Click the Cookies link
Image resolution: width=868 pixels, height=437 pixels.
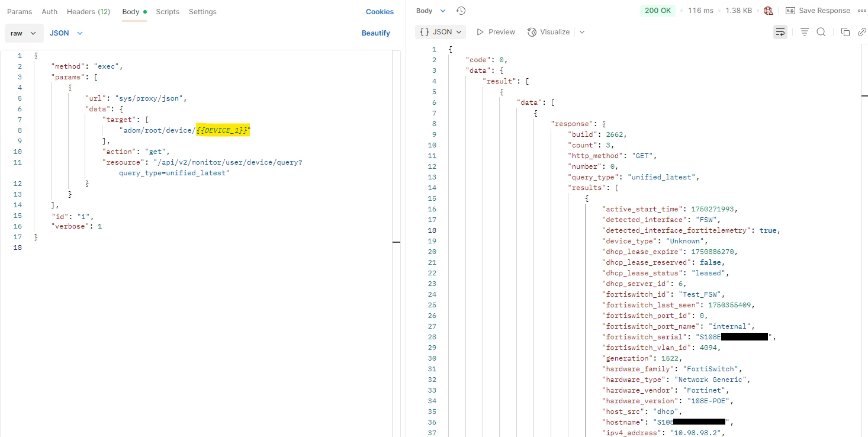(x=380, y=12)
